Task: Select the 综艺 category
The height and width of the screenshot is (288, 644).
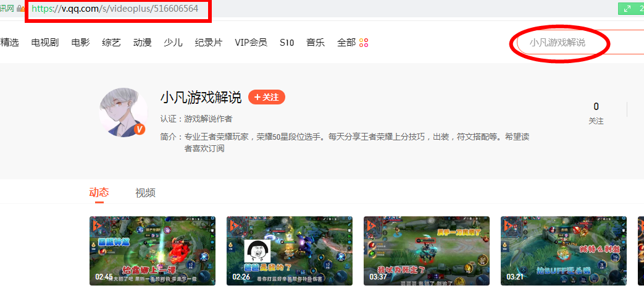Action: pos(111,42)
